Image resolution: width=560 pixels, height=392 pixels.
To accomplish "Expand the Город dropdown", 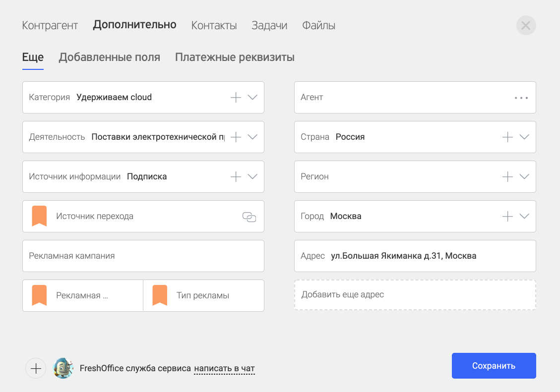I will pos(524,216).
